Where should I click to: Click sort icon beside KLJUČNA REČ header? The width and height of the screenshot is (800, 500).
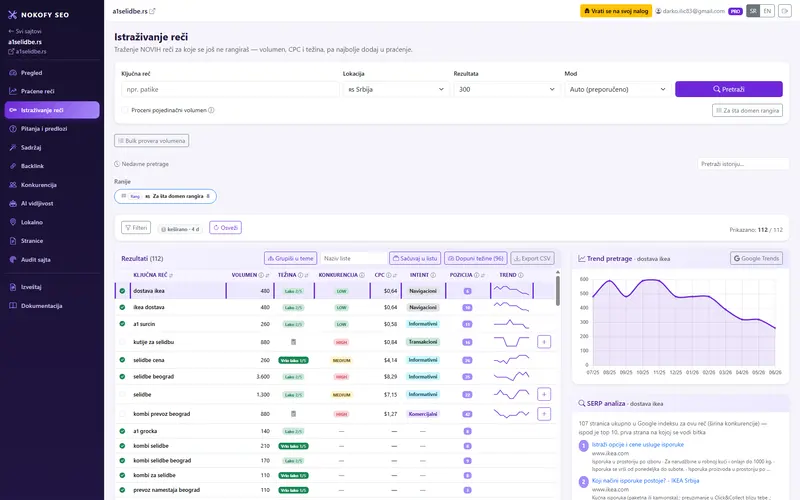coord(171,275)
